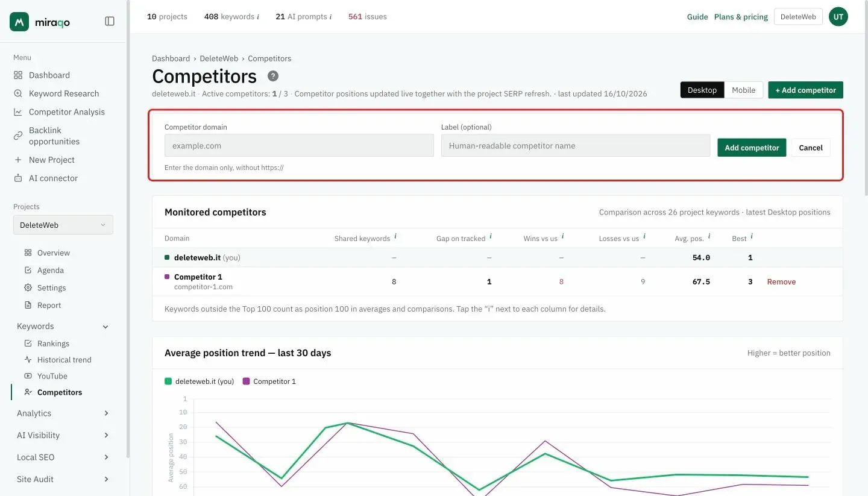Click the info icon beside Best column
The width and height of the screenshot is (868, 496).
coord(752,236)
